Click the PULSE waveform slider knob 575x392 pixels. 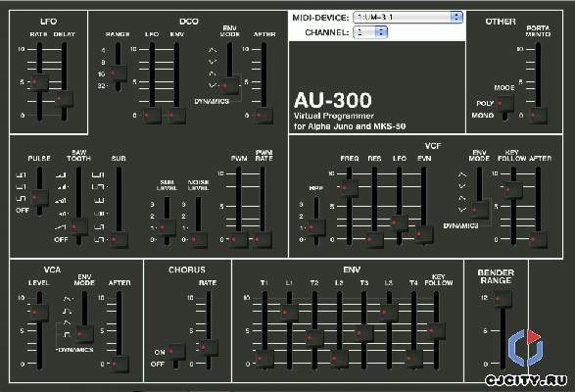coord(39,197)
